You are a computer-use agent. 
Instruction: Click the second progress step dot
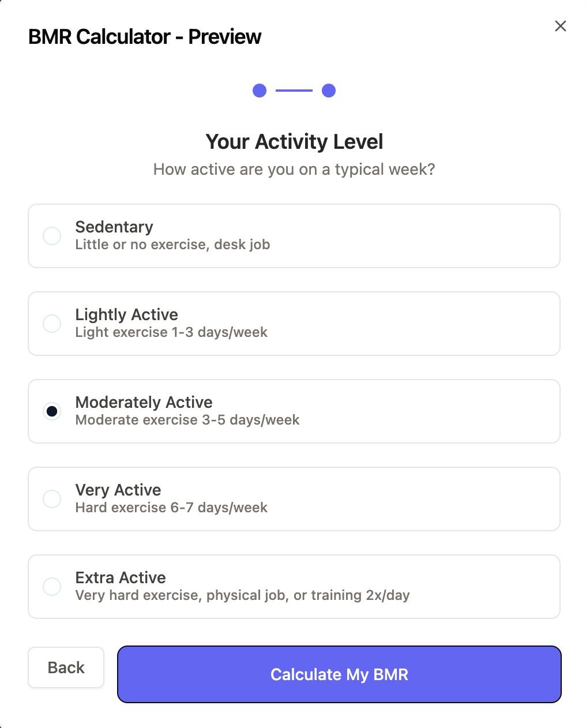point(329,91)
